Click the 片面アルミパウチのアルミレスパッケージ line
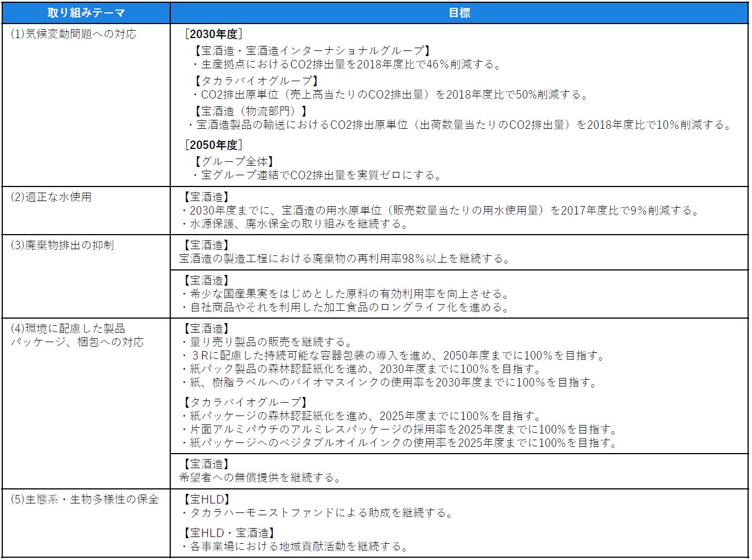 pos(399,430)
